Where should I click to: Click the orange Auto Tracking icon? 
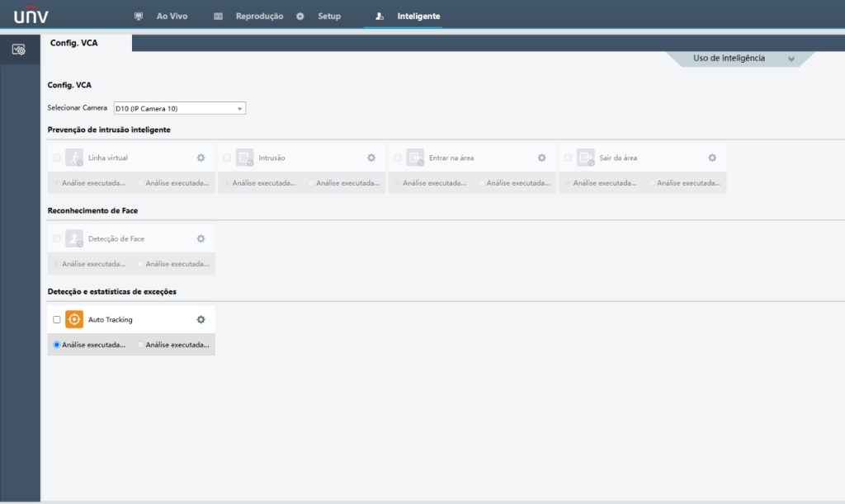pos(74,319)
